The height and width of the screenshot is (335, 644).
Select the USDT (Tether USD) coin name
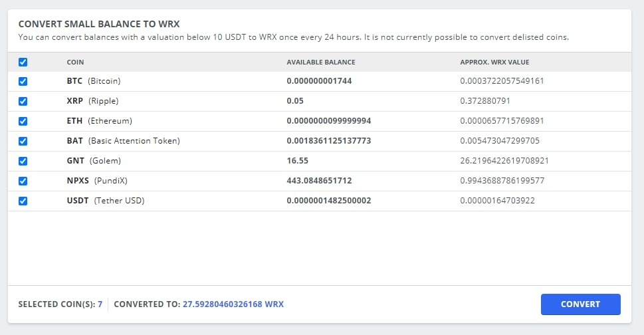(106, 200)
